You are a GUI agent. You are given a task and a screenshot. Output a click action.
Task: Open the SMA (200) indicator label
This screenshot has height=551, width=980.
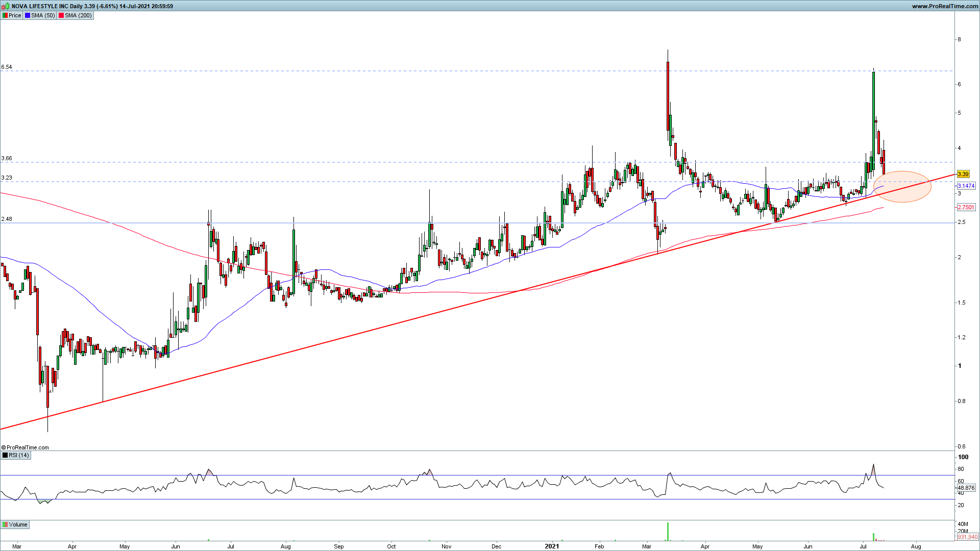tap(78, 15)
